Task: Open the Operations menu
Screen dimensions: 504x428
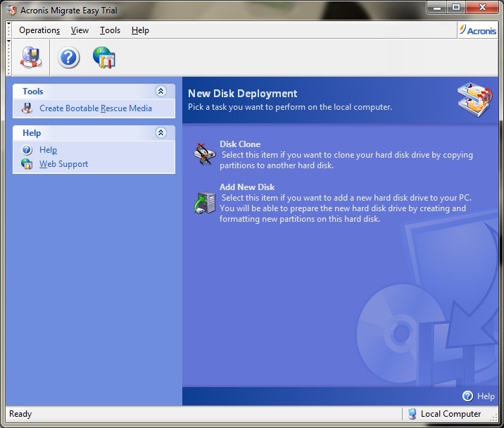Action: [x=39, y=30]
